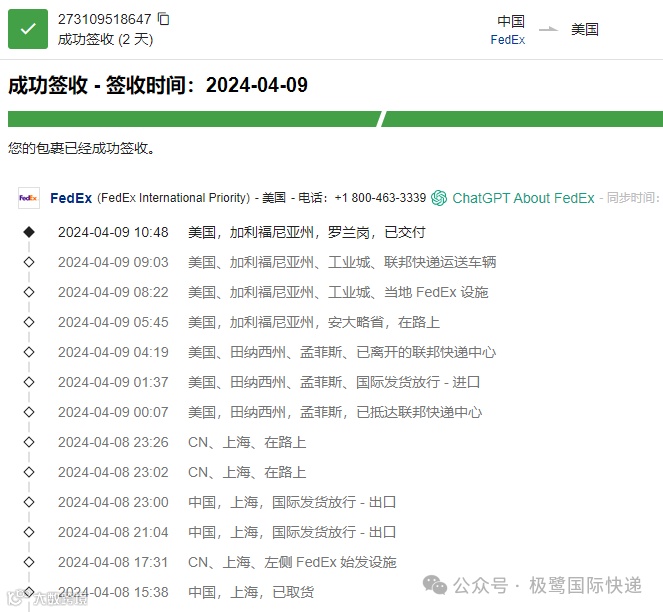Open the ChatGPT About FedEx link
The width and height of the screenshot is (663, 612).
coord(523,198)
